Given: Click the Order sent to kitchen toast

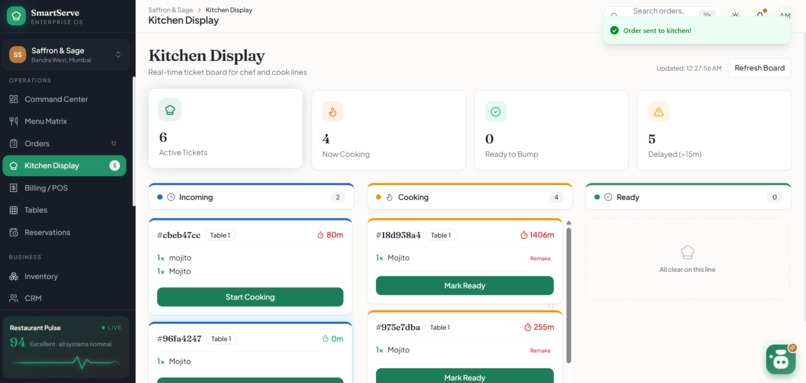Looking at the screenshot, I should [697, 30].
